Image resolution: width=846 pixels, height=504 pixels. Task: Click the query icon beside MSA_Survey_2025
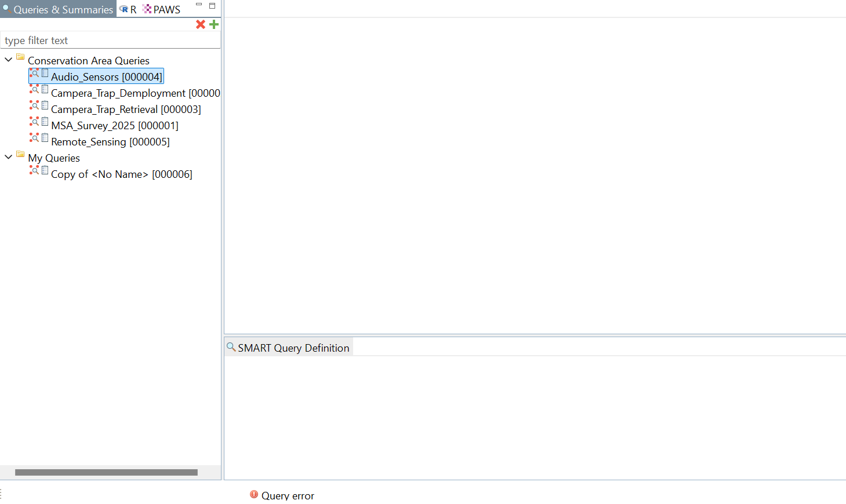click(x=34, y=122)
